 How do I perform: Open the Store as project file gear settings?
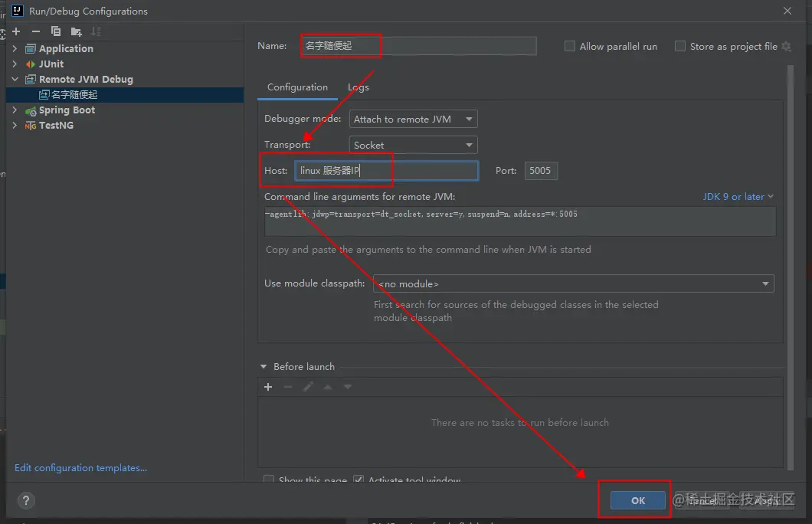click(786, 47)
